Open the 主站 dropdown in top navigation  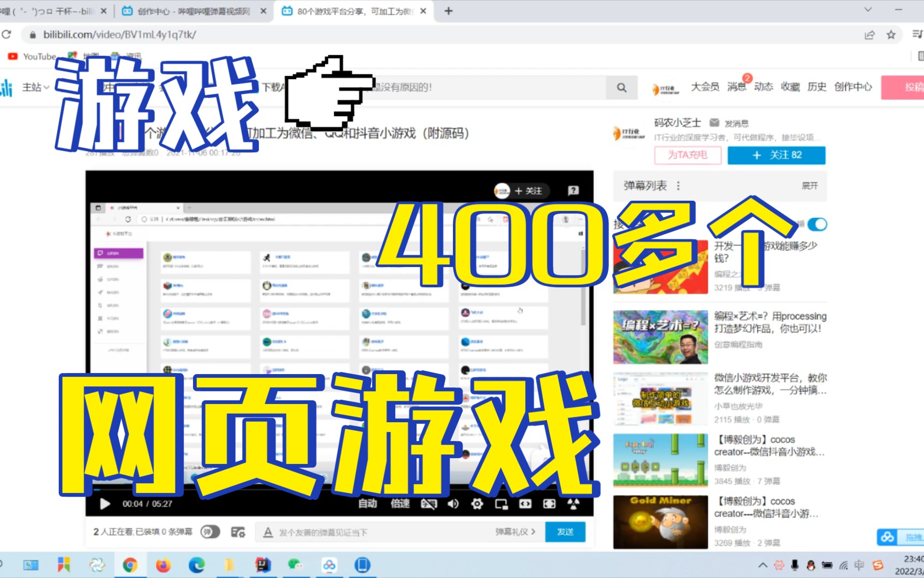34,87
